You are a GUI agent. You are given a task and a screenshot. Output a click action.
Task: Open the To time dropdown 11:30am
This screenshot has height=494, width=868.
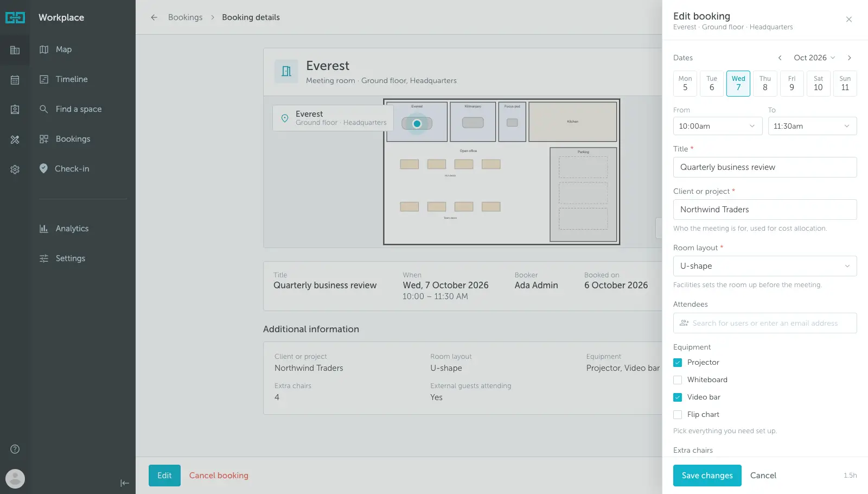[813, 126]
